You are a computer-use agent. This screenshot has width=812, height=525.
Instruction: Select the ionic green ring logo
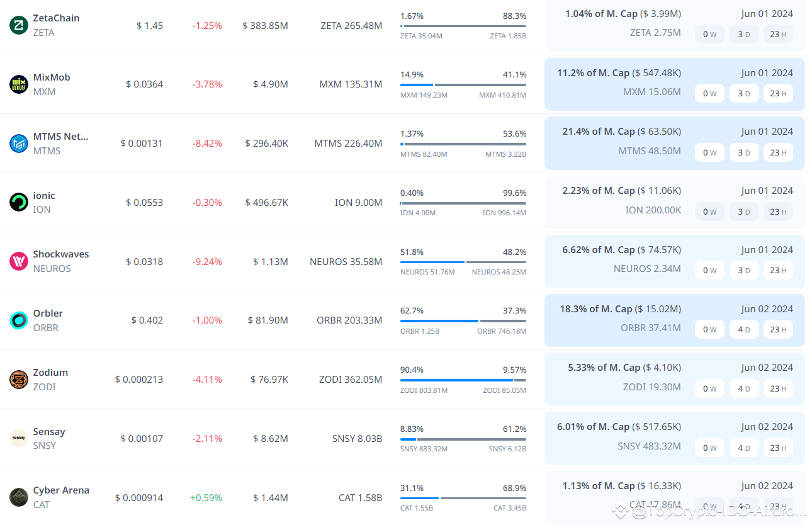(19, 202)
